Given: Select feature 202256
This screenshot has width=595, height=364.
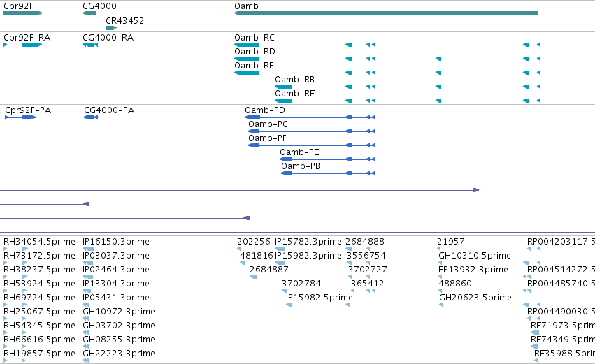Looking at the screenshot, I should pyautogui.click(x=254, y=242).
